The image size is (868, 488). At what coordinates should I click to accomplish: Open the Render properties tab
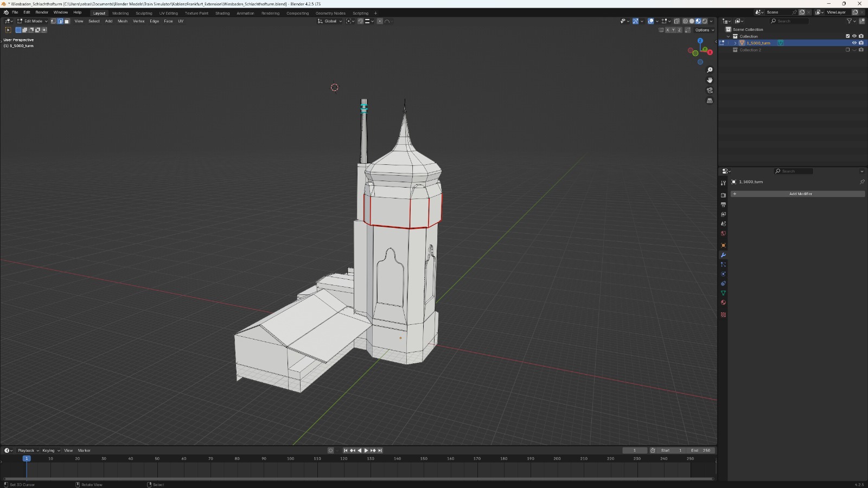click(x=723, y=195)
